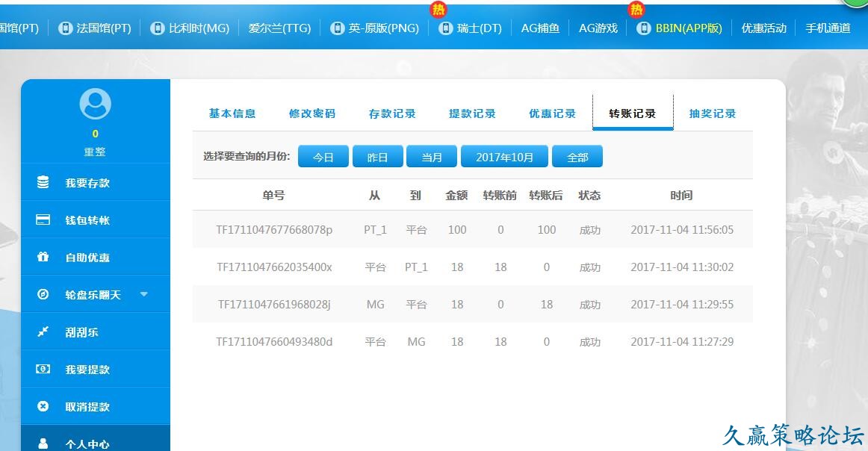This screenshot has width=868, height=451.
Task: Select the 转账记录 tab
Action: click(633, 113)
